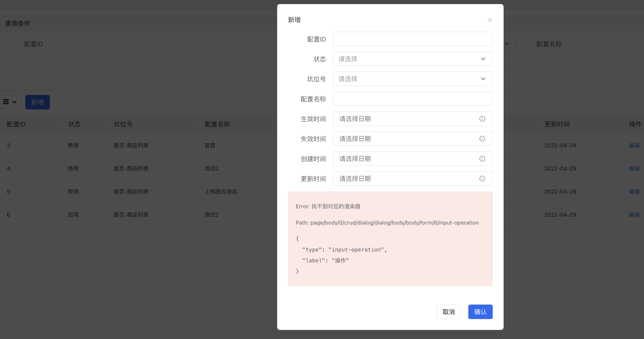Image resolution: width=644 pixels, height=339 pixels.
Task: Click the 启用 status cell in row 6
Action: [x=73, y=215]
